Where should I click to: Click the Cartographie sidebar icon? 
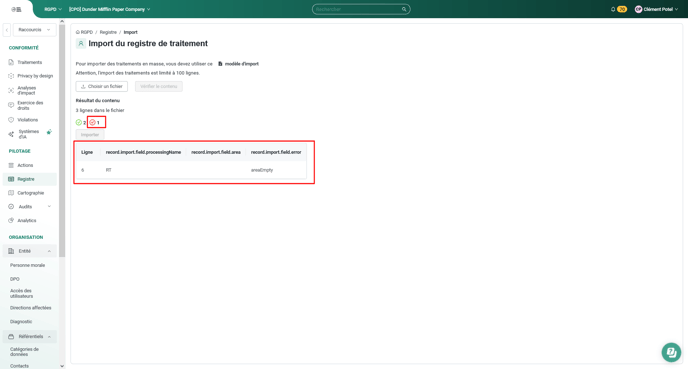tap(11, 193)
